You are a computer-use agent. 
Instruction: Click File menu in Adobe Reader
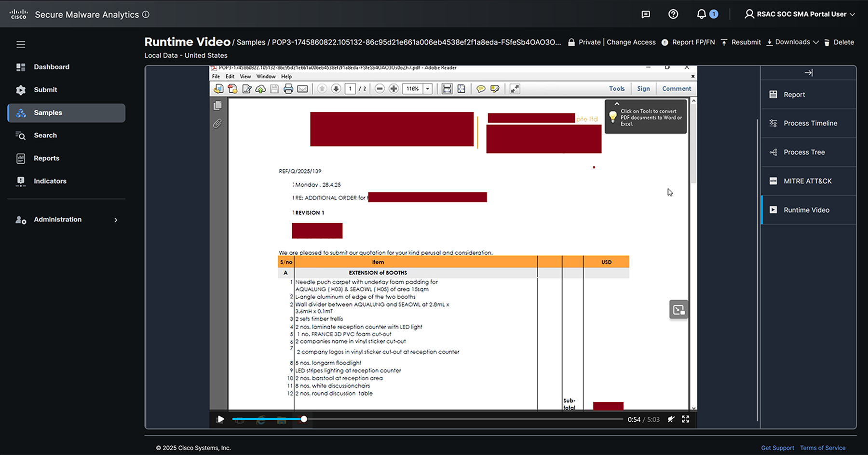click(x=216, y=77)
